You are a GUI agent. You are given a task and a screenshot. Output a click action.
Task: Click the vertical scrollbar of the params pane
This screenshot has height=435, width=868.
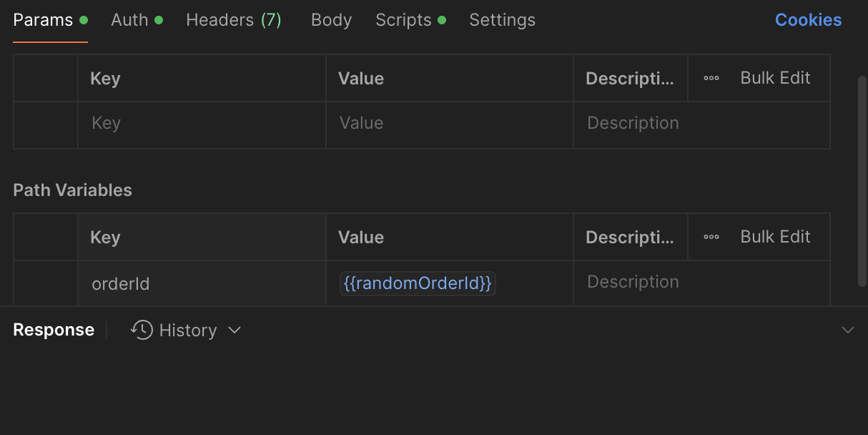(x=862, y=179)
